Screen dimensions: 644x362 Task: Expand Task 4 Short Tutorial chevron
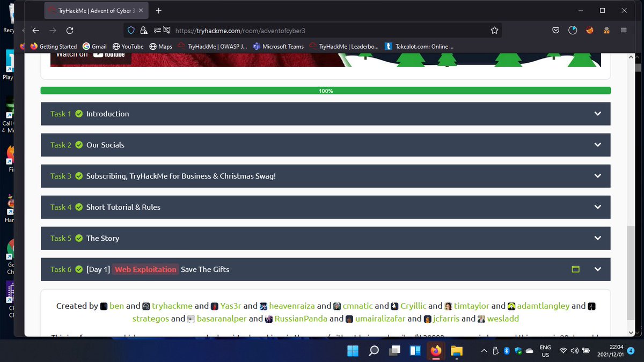(x=598, y=207)
